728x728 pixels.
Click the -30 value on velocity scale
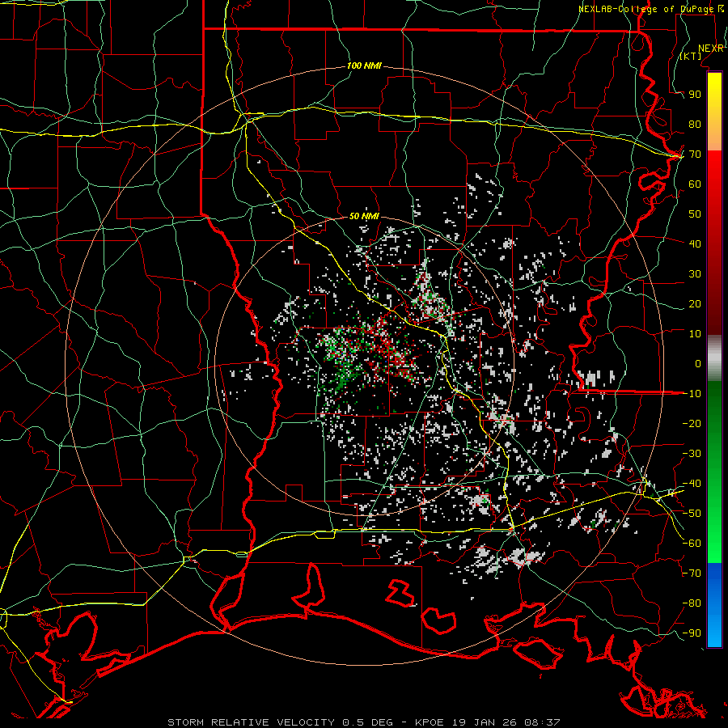tap(692, 454)
